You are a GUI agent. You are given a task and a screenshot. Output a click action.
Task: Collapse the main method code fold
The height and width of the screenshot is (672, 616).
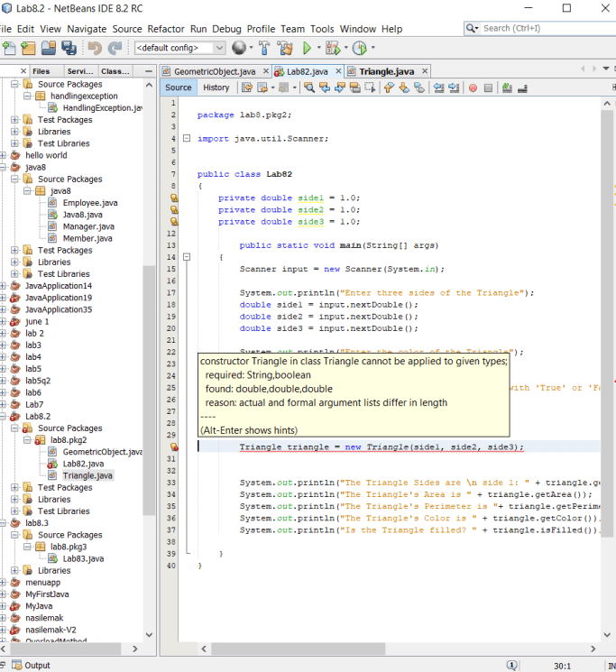(187, 257)
